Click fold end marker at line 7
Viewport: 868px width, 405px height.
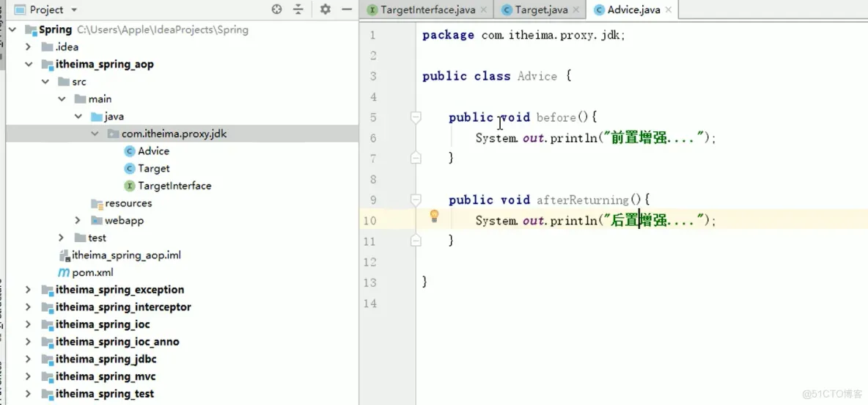pos(416,158)
